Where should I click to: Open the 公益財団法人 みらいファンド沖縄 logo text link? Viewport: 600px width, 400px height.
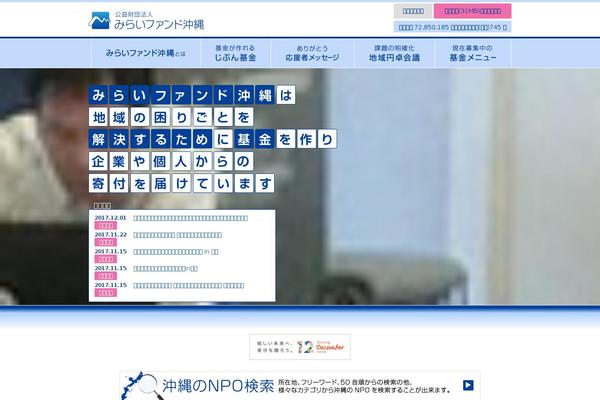point(159,21)
